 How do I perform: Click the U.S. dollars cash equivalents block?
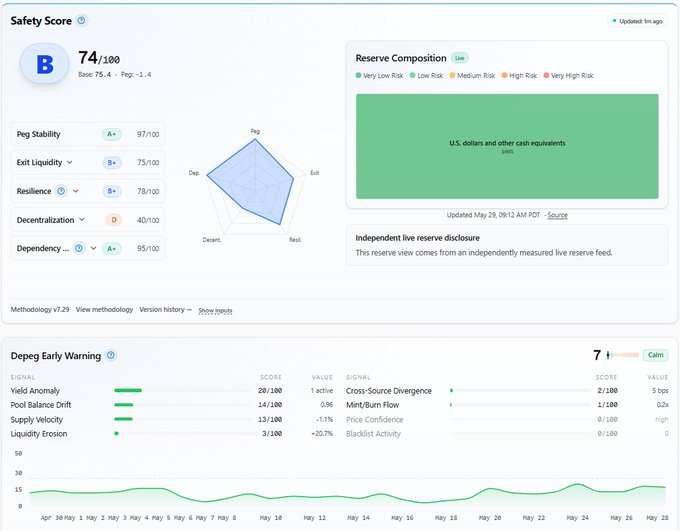[507, 146]
